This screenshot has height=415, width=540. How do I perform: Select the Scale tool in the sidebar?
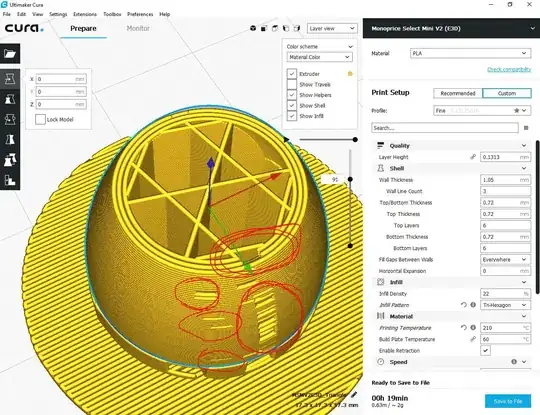pos(10,99)
